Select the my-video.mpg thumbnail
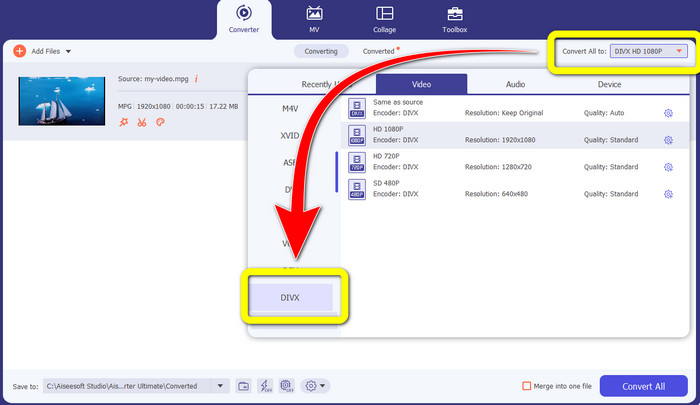The image size is (700, 405). click(62, 101)
